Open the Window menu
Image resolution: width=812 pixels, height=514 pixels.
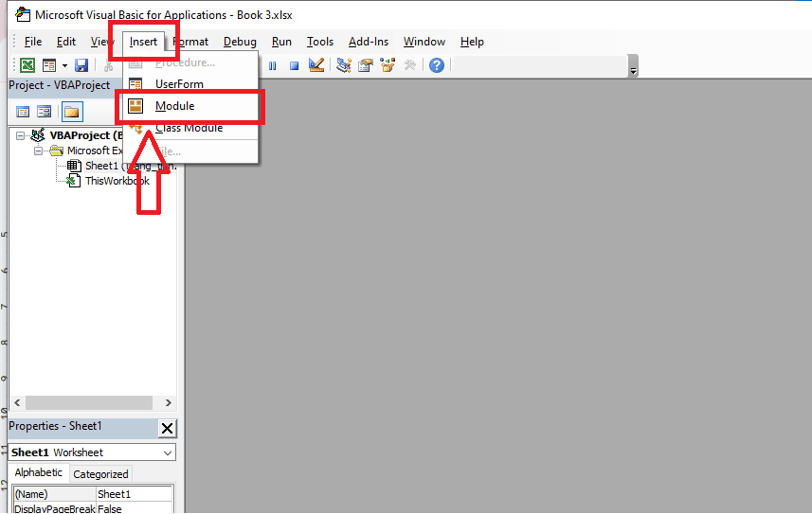point(424,42)
